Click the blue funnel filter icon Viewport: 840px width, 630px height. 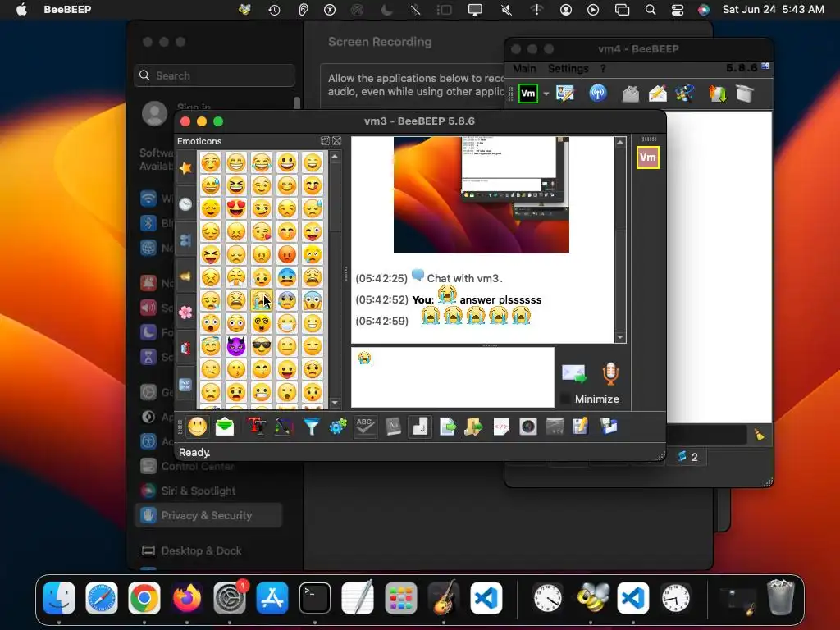tap(311, 427)
